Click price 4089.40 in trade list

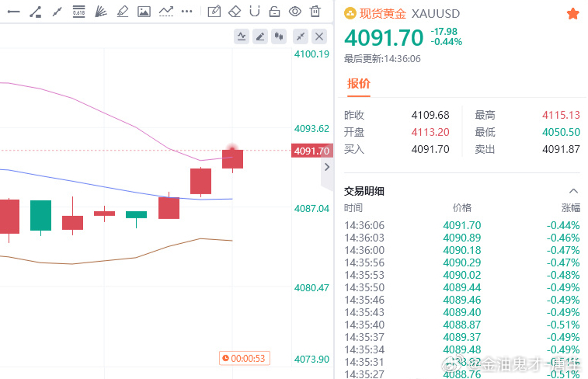(x=461, y=312)
